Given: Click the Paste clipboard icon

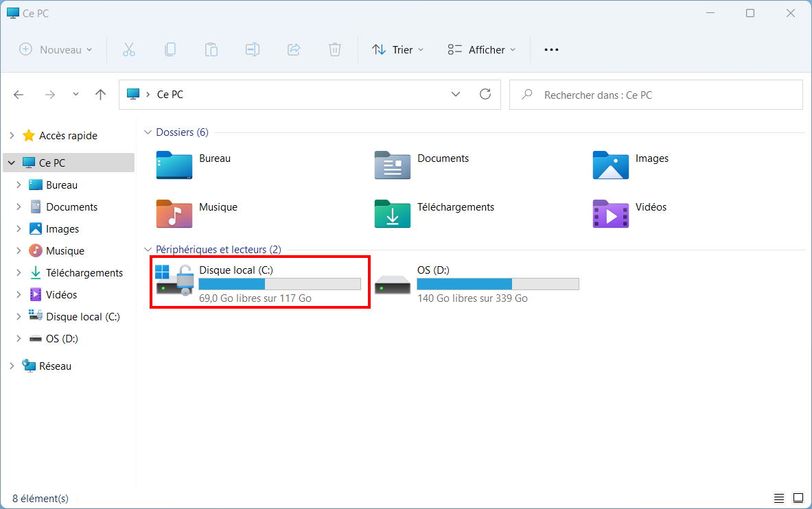Looking at the screenshot, I should 211,49.
